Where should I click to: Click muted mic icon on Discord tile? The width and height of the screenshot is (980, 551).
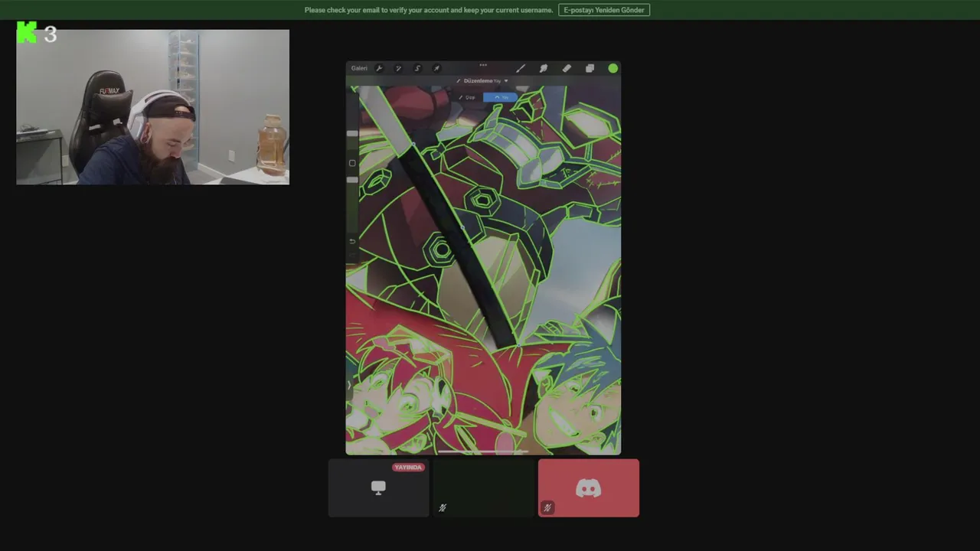[547, 507]
